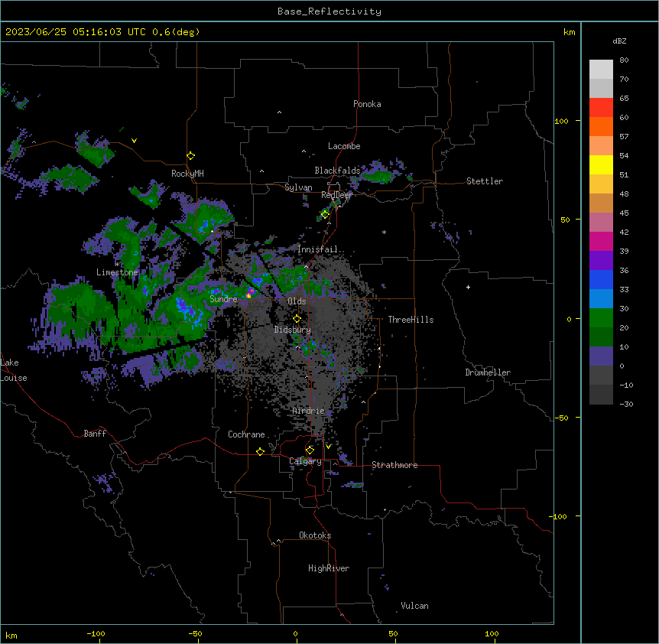Click the km unit label at bottom left

pos(11,635)
